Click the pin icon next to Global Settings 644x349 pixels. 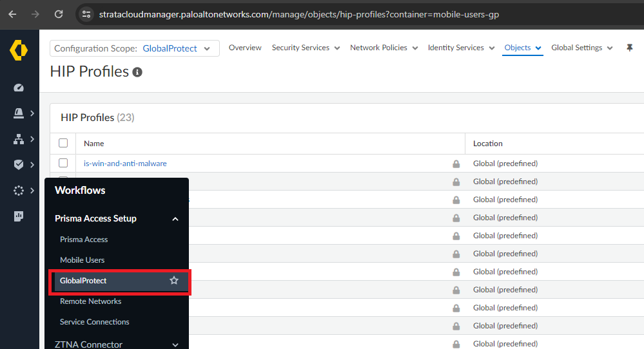pos(630,48)
